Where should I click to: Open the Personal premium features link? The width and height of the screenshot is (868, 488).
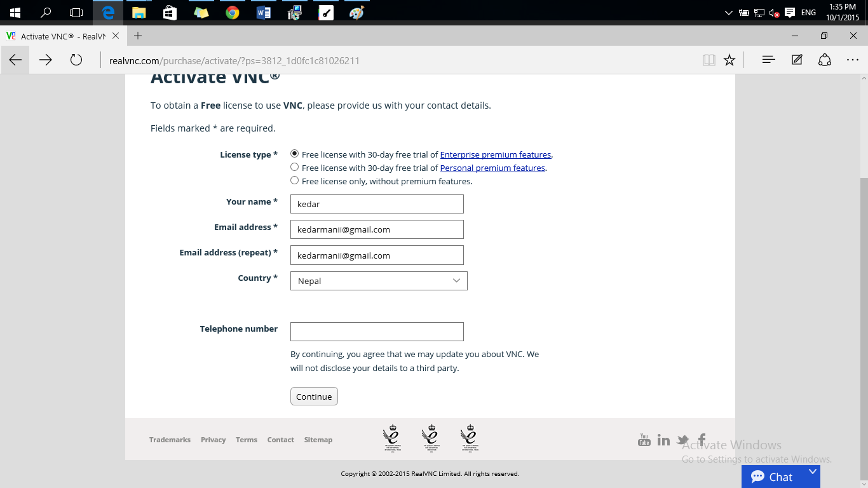[492, 168]
